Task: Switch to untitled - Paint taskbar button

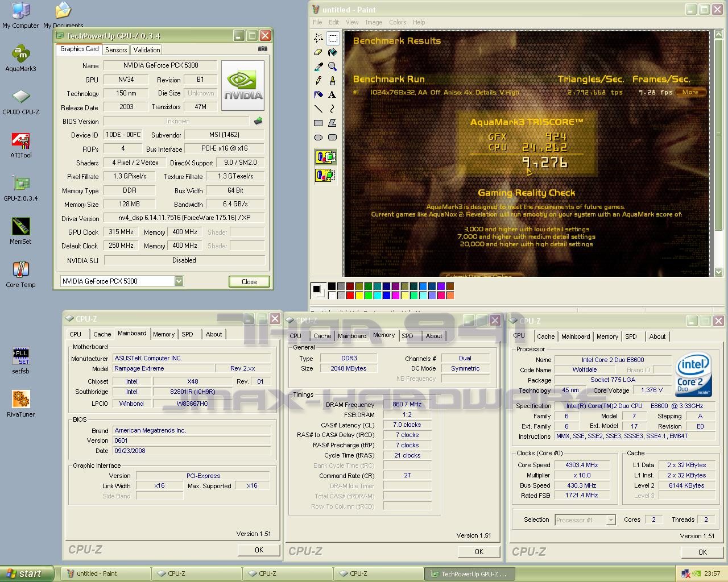Action: pyautogui.click(x=106, y=573)
